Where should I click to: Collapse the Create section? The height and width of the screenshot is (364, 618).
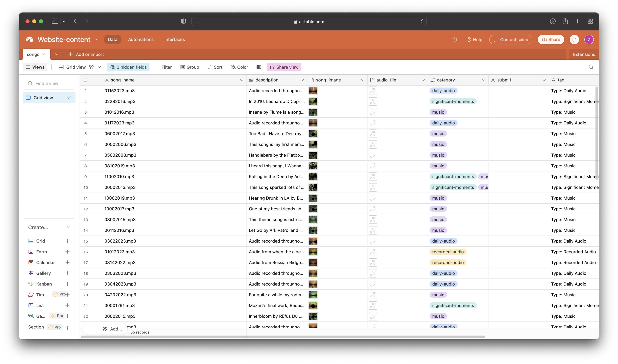point(68,227)
